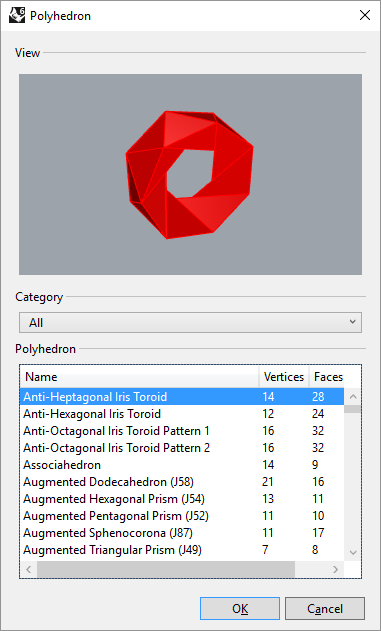Click faces value 17 for Augmented Sphenocorona
Screen dimensions: 381x631
318,533
